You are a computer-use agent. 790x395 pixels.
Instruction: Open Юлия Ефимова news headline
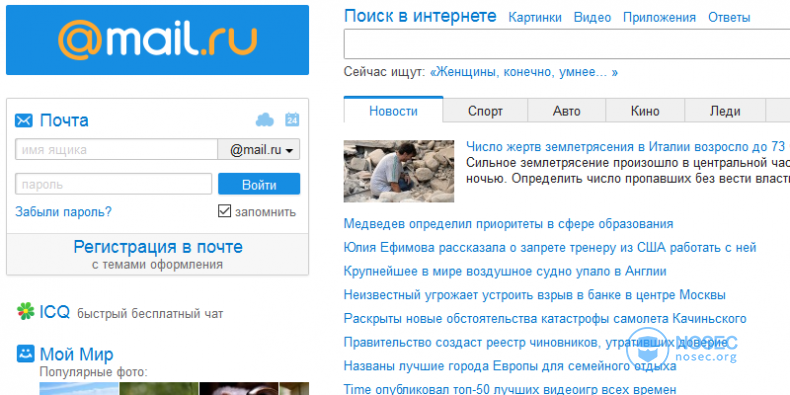(550, 247)
